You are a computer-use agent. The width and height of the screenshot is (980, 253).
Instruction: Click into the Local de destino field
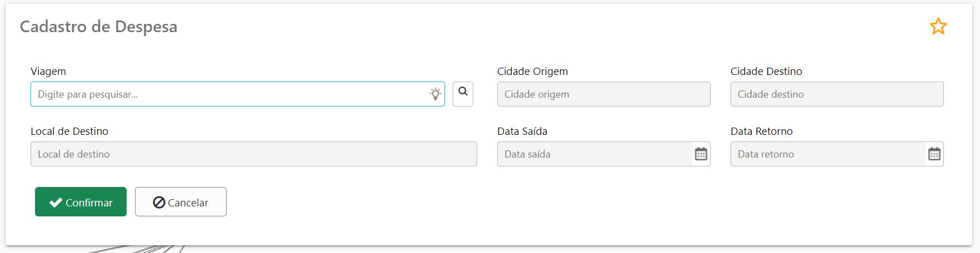[x=254, y=154]
